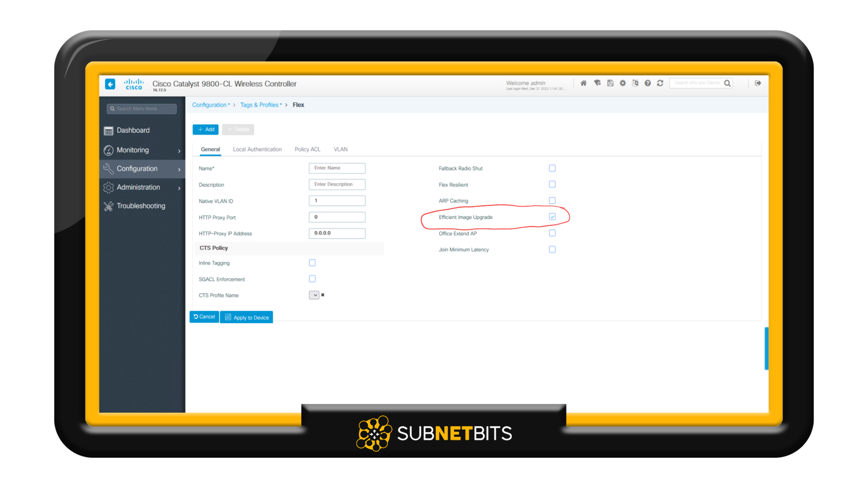Expand the Administration menu chevron
Image resolution: width=868 pixels, height=488 pixels.
click(179, 188)
